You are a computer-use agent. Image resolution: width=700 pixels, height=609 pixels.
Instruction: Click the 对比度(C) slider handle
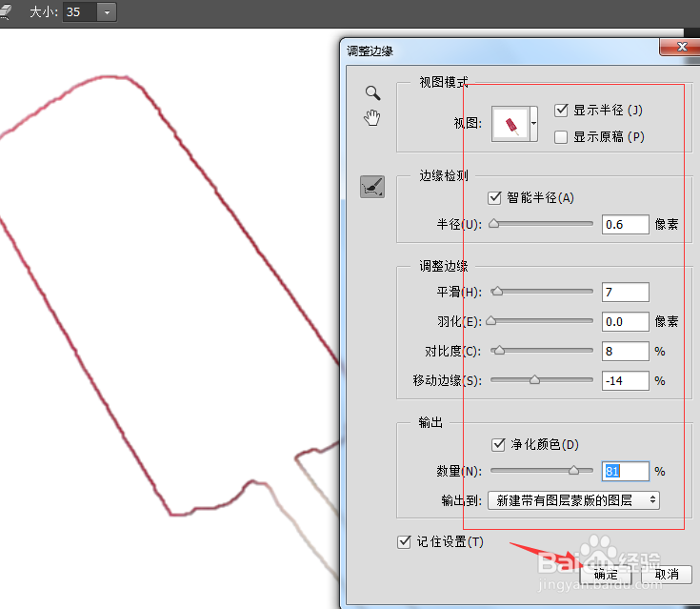(499, 351)
